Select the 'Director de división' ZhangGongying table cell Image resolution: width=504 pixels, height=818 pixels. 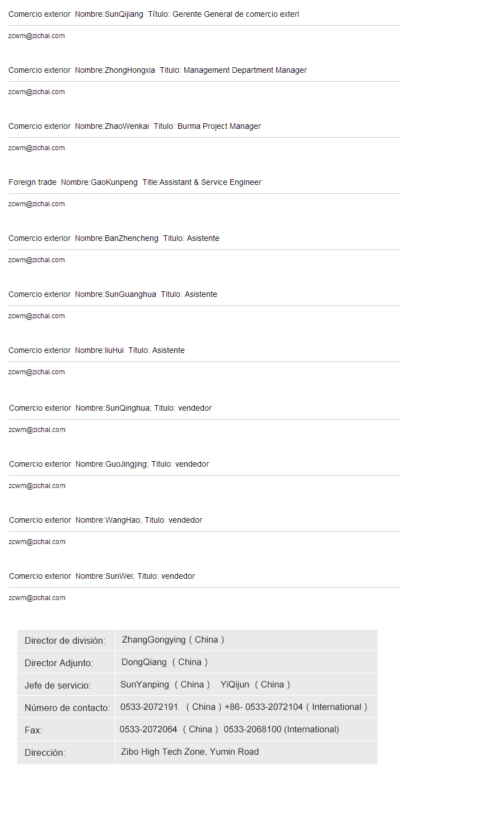[x=246, y=640]
